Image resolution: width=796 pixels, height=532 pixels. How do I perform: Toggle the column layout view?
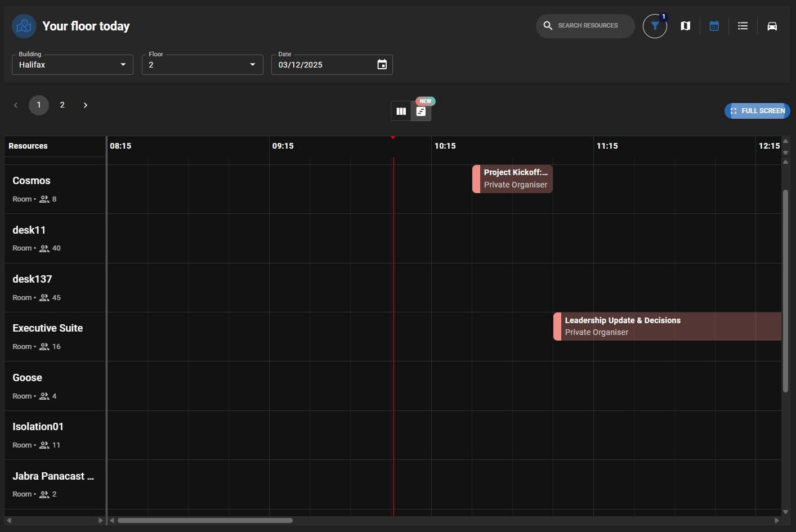point(401,111)
